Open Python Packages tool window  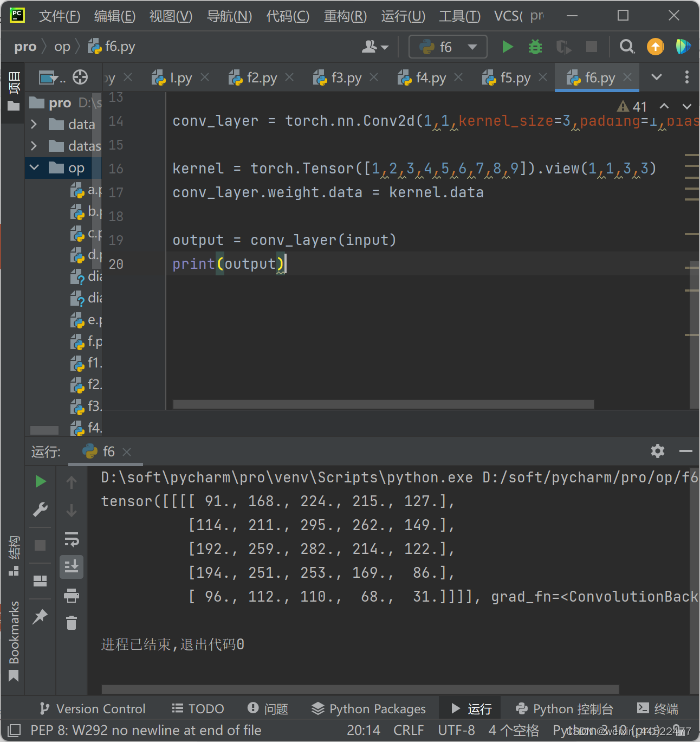pyautogui.click(x=369, y=708)
